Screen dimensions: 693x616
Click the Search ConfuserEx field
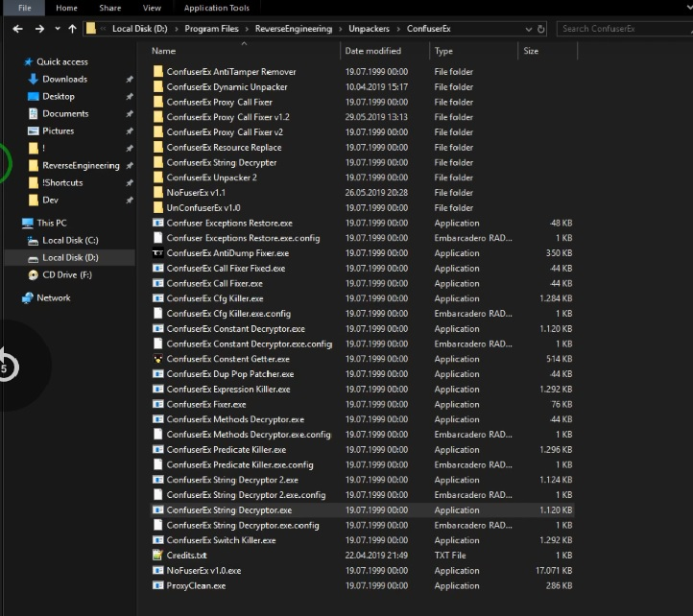point(624,29)
